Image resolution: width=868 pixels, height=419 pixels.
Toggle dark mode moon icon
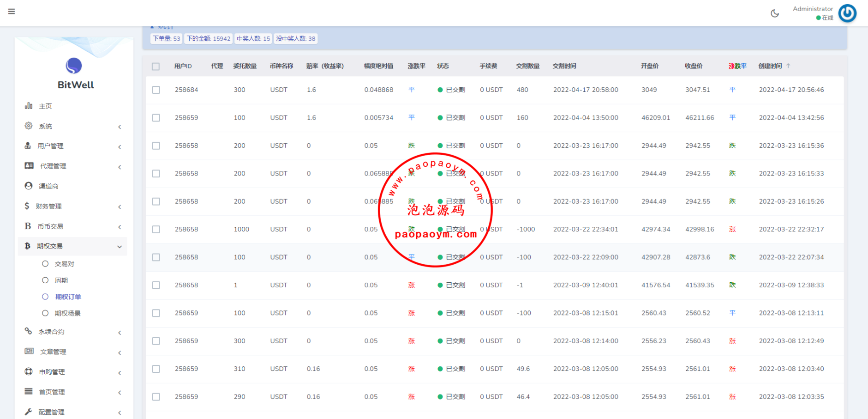775,13
